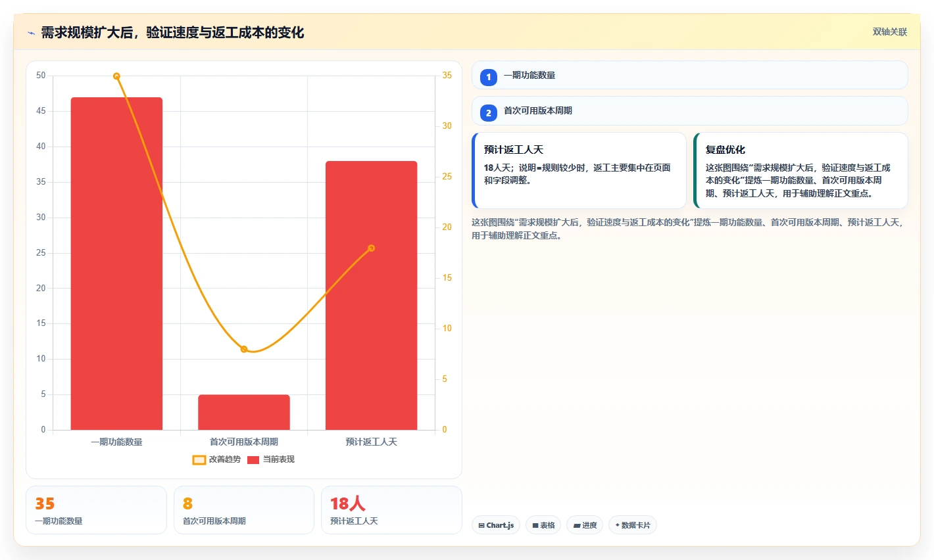Click the 双轴关联 label in the header
This screenshot has height=560, width=934.
click(889, 32)
